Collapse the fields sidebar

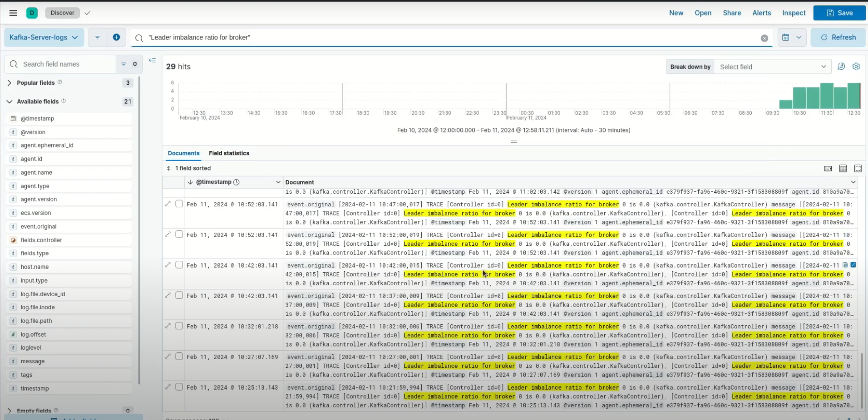pos(153,60)
